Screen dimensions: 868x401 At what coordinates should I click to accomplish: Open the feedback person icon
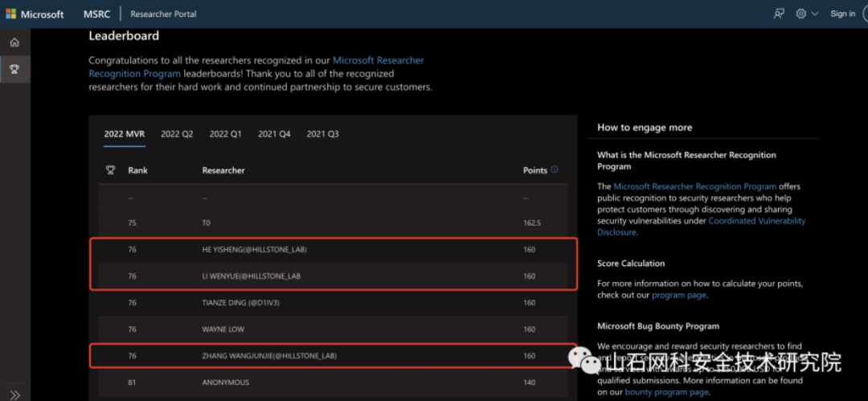[x=779, y=14]
